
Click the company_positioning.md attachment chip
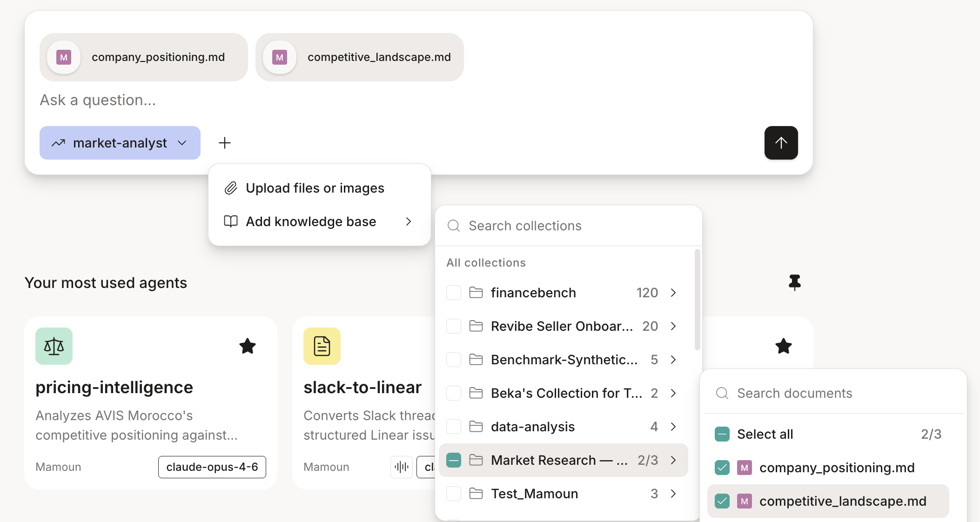[x=144, y=57]
